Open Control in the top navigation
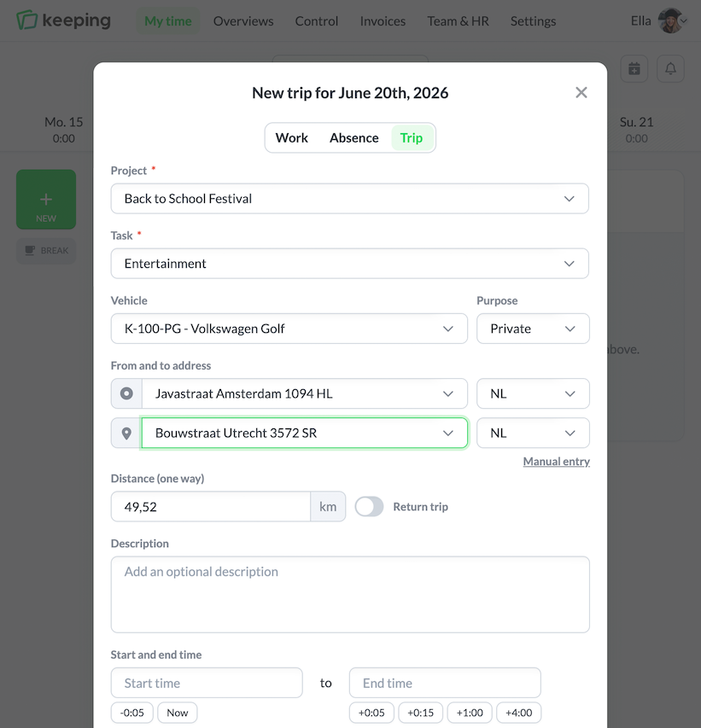 pyautogui.click(x=317, y=20)
